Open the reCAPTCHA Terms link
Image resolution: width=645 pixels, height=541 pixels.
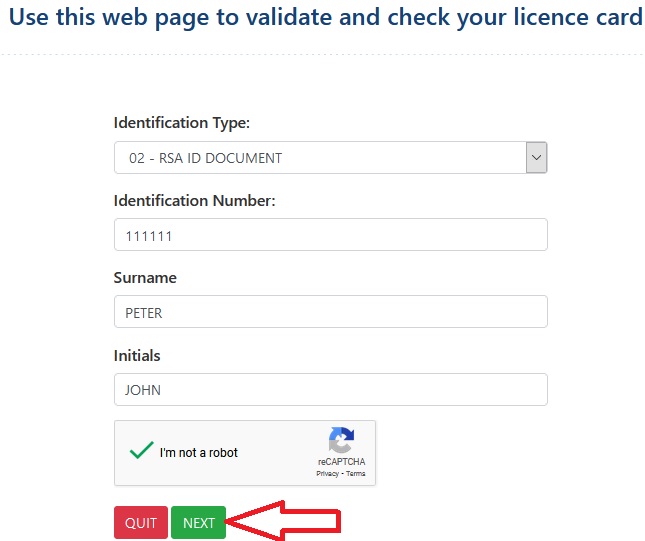[x=356, y=473]
